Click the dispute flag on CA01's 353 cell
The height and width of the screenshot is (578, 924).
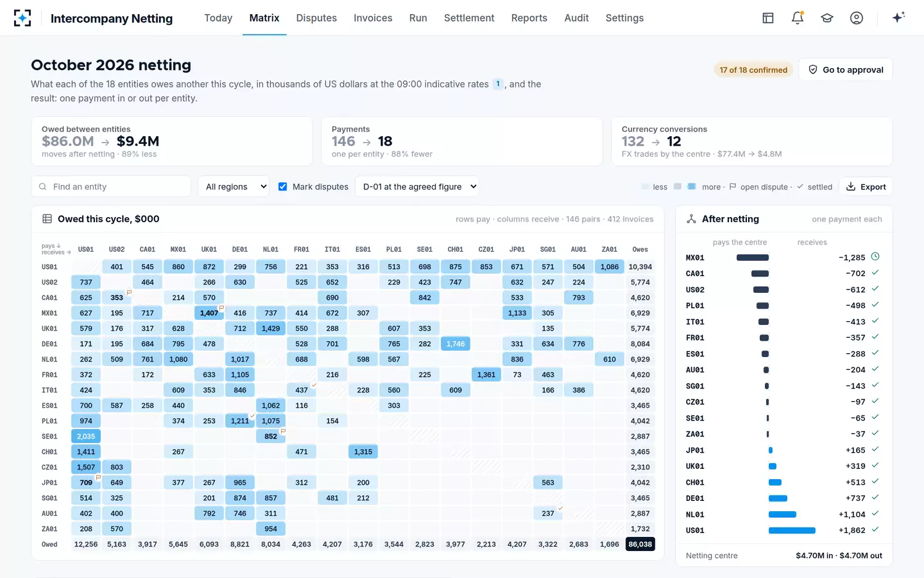(129, 292)
